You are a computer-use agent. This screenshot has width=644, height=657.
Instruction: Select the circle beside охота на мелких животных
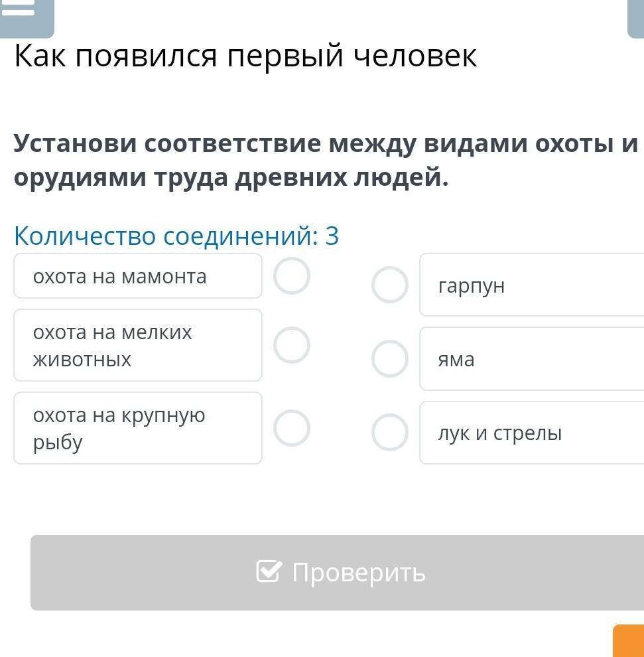coord(292,346)
